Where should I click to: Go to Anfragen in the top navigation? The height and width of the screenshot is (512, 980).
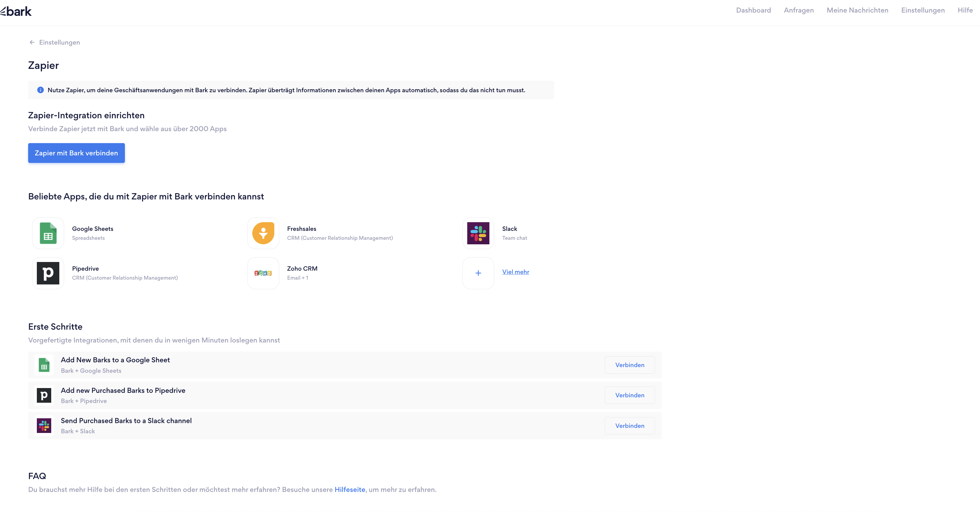[x=798, y=10]
